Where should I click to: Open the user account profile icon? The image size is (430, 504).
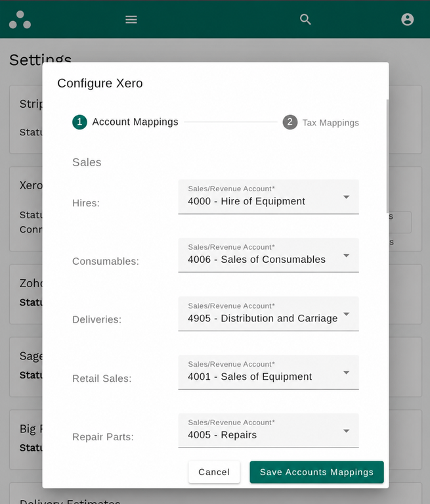(407, 20)
